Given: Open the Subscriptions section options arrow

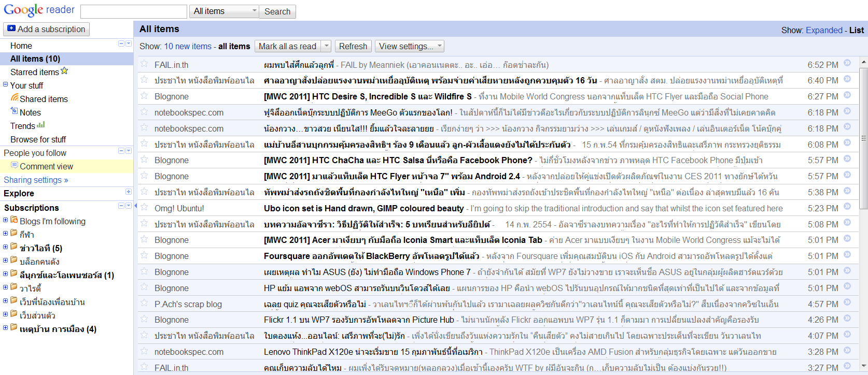Looking at the screenshot, I should (129, 206).
